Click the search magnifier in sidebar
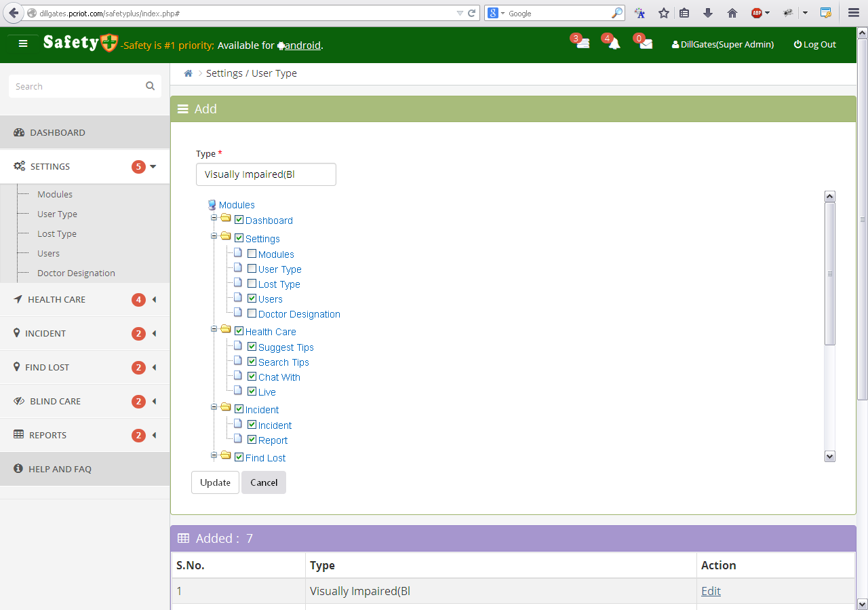The image size is (868, 610). [150, 86]
